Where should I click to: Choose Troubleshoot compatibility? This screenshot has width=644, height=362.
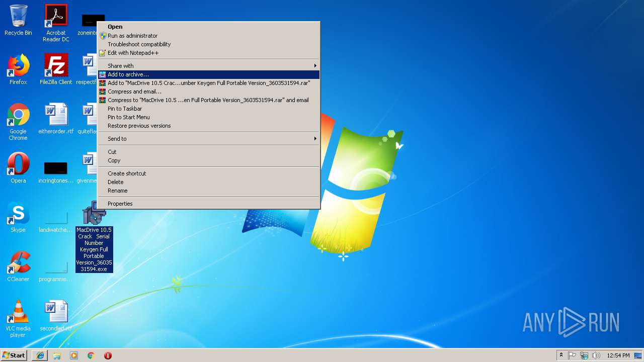point(209,44)
